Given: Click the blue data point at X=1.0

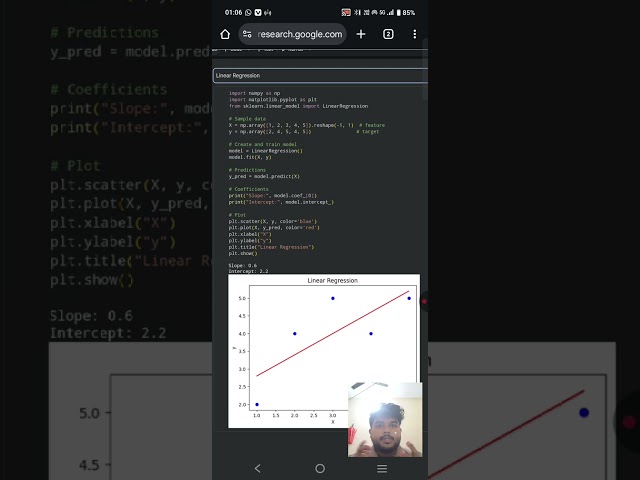Looking at the screenshot, I should 257,404.
